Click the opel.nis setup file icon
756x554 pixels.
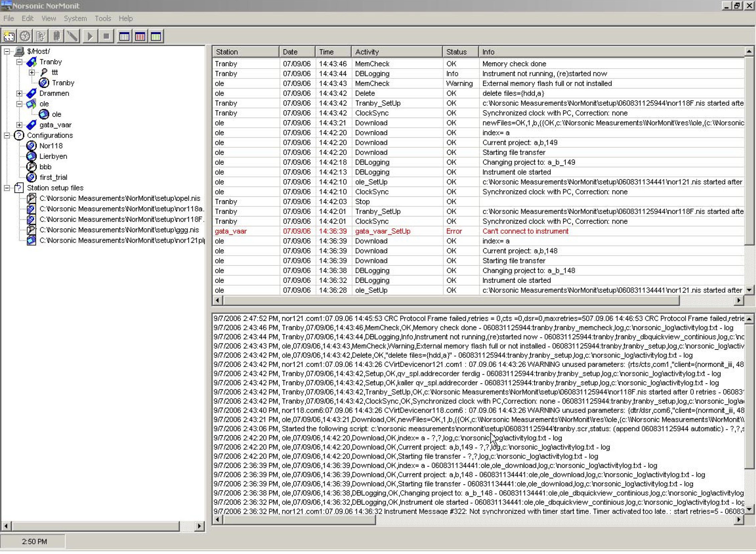(x=31, y=198)
